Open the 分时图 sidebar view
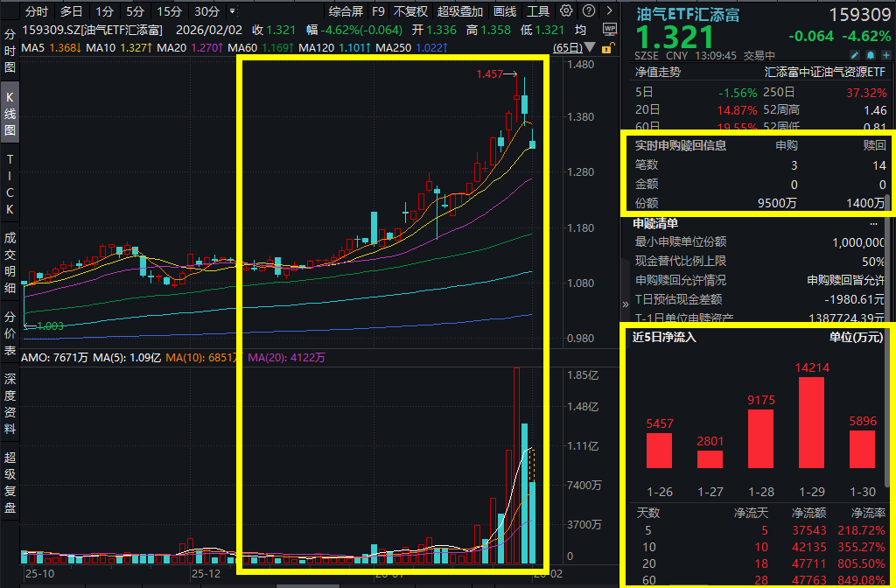 [10, 52]
